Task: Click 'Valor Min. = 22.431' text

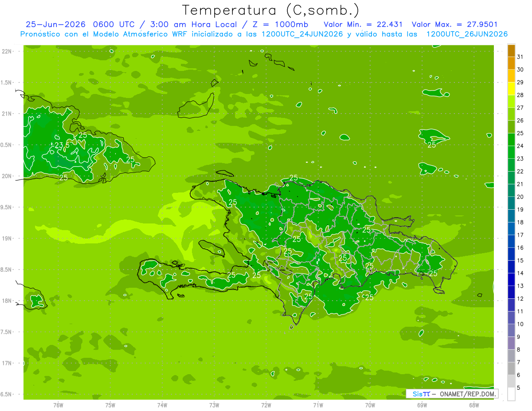Action: point(364,24)
